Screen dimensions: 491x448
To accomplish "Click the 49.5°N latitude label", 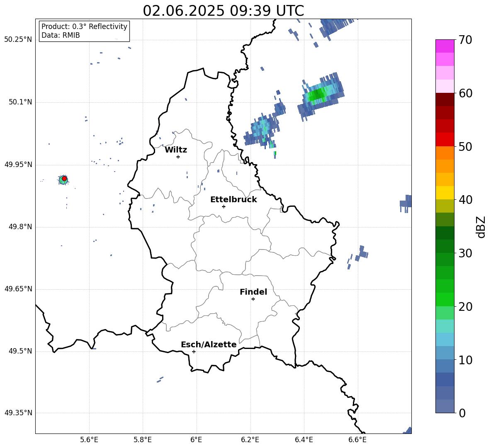I will point(20,351).
